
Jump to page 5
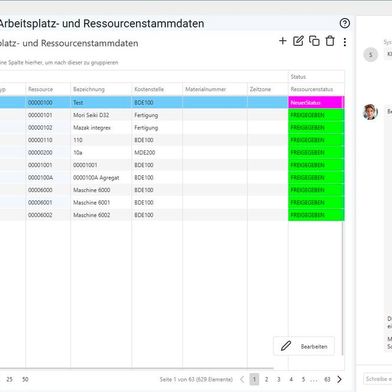(303, 379)
